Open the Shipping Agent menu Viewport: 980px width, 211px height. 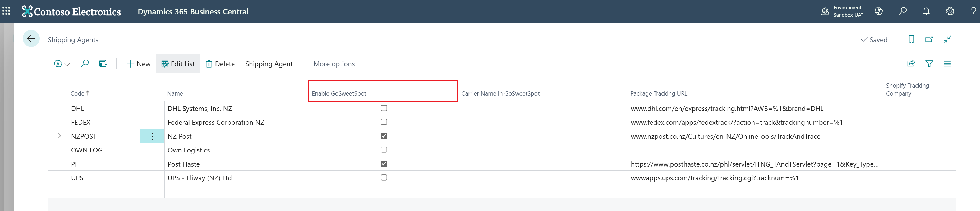[x=269, y=64]
